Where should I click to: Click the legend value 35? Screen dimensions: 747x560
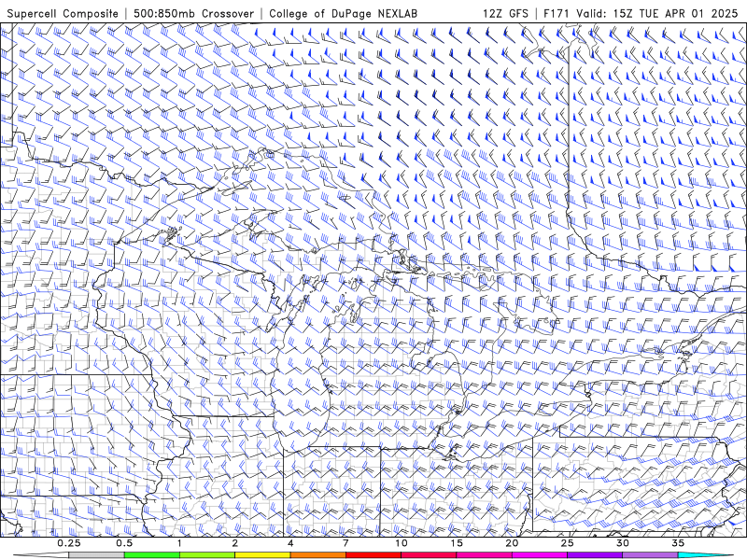678,543
